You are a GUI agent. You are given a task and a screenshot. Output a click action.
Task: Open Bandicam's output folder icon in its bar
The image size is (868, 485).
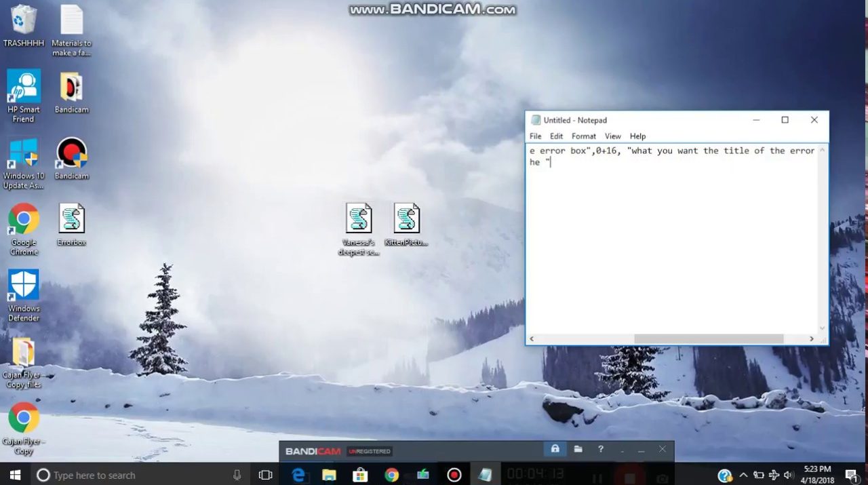click(578, 449)
